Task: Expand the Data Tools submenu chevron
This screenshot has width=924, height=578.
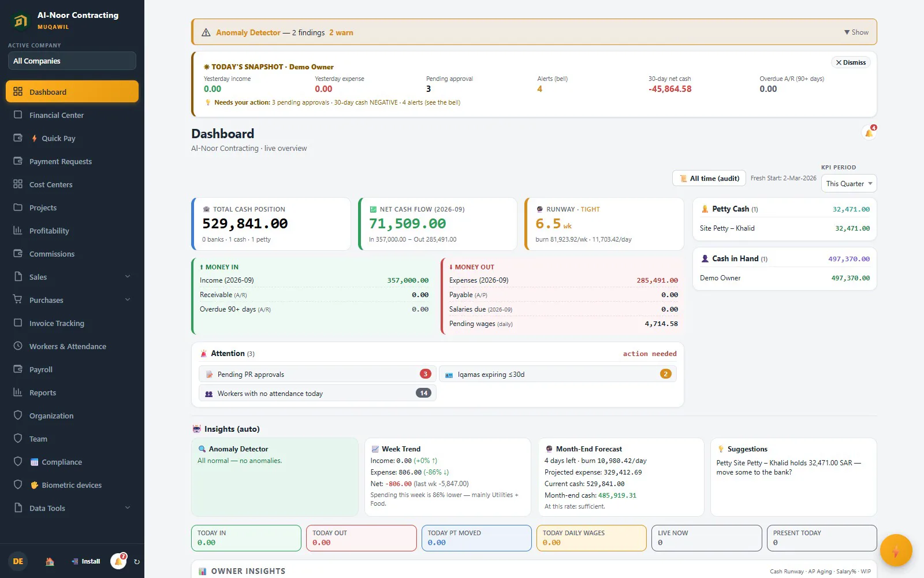Action: [128, 507]
